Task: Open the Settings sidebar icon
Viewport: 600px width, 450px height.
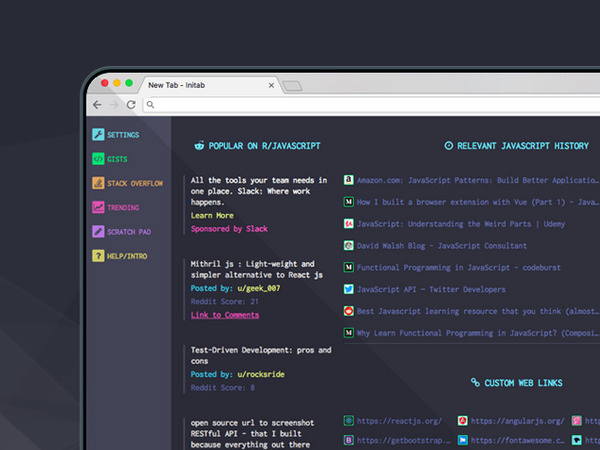Action: (98, 134)
